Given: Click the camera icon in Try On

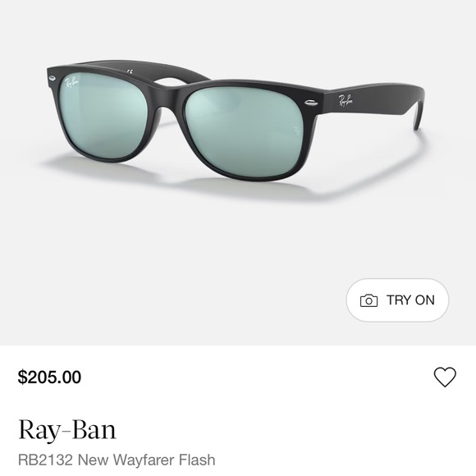Looking at the screenshot, I should (368, 300).
